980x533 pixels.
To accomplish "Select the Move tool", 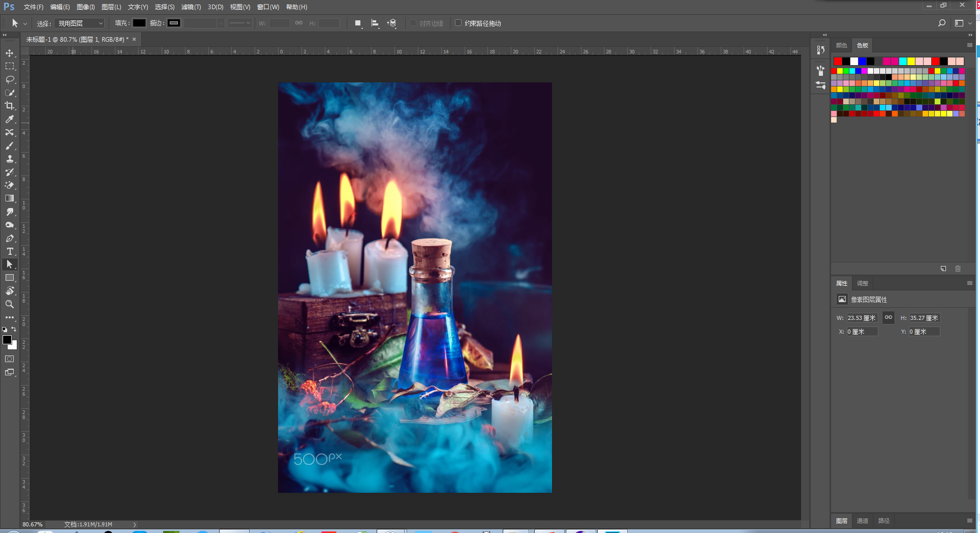I will point(10,53).
